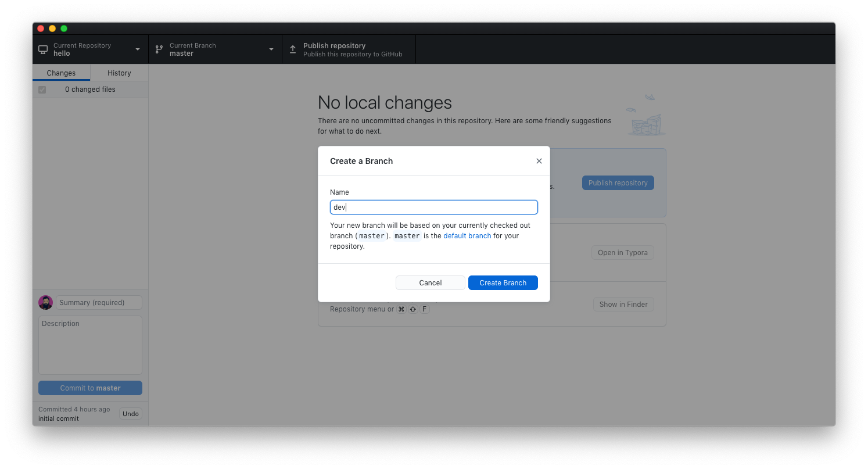
Task: Click the Create Branch button
Action: pyautogui.click(x=503, y=282)
